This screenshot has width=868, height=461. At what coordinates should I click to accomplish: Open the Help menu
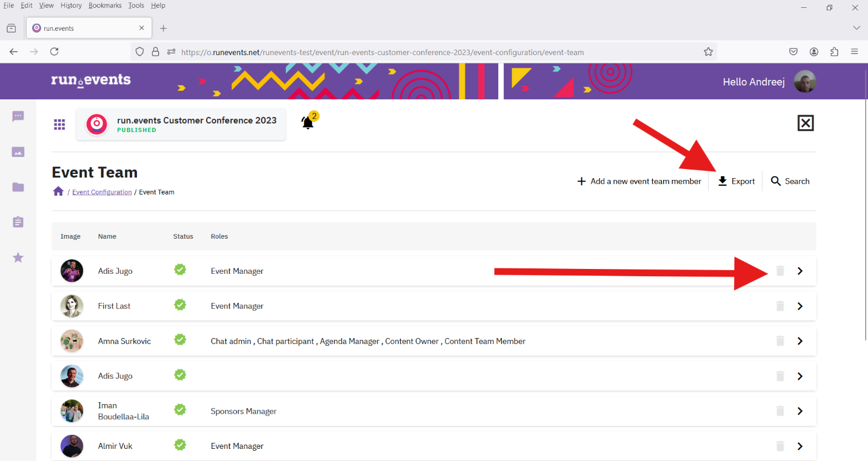pyautogui.click(x=158, y=5)
